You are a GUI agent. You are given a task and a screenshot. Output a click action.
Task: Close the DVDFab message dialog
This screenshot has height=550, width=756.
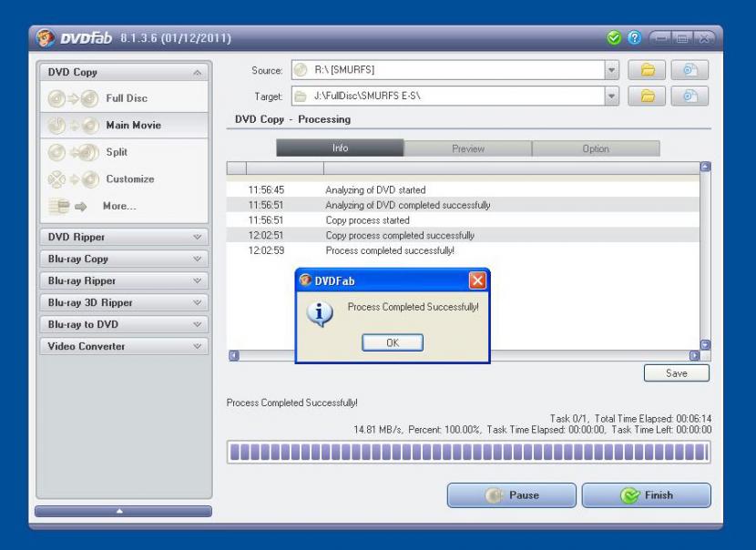(477, 280)
